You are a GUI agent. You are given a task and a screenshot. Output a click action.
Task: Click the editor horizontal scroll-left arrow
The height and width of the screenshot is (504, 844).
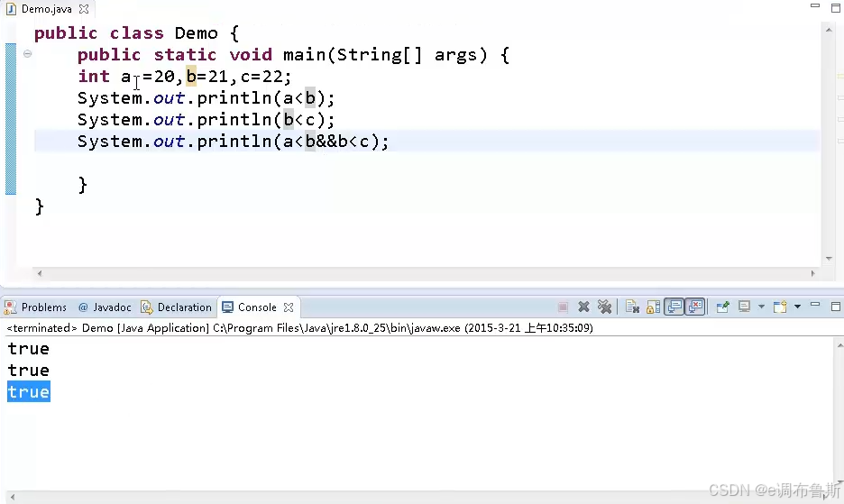pyautogui.click(x=40, y=273)
